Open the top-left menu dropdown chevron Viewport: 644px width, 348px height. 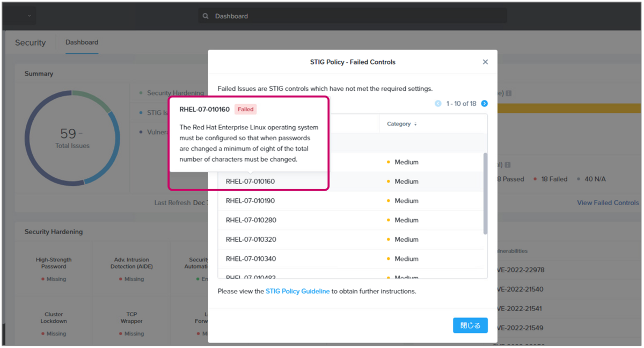click(29, 16)
